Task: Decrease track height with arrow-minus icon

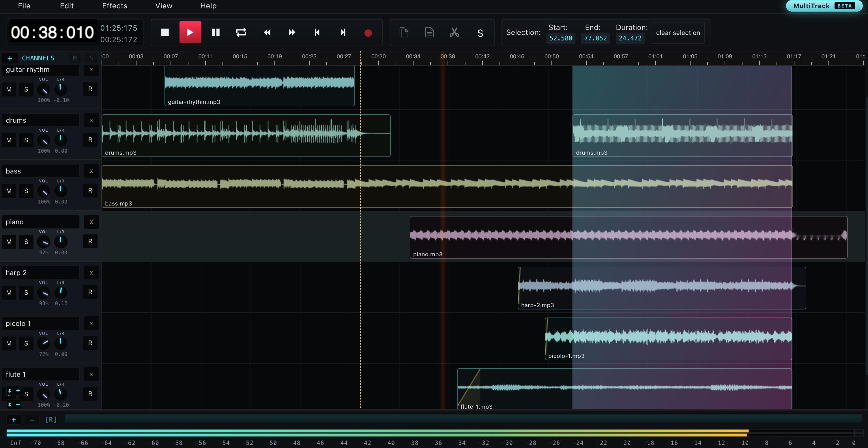Action: (14, 404)
